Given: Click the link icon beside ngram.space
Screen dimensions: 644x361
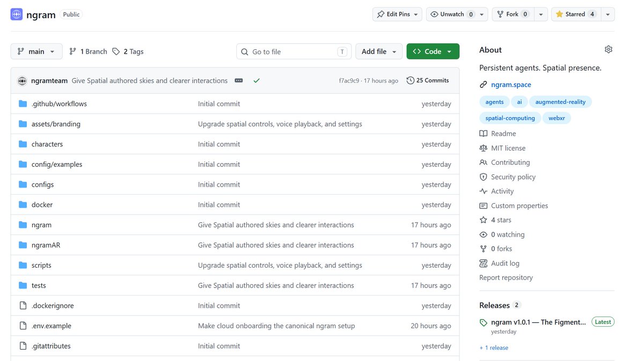Looking at the screenshot, I should 484,85.
